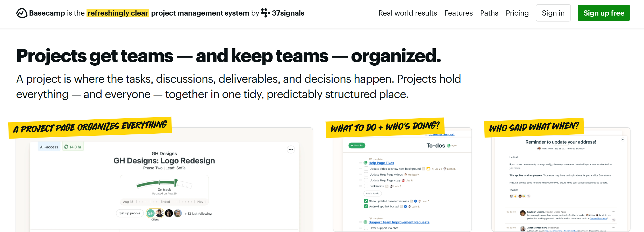Click note icon on Update video to-do
This screenshot has width=644, height=232.
tap(424, 169)
